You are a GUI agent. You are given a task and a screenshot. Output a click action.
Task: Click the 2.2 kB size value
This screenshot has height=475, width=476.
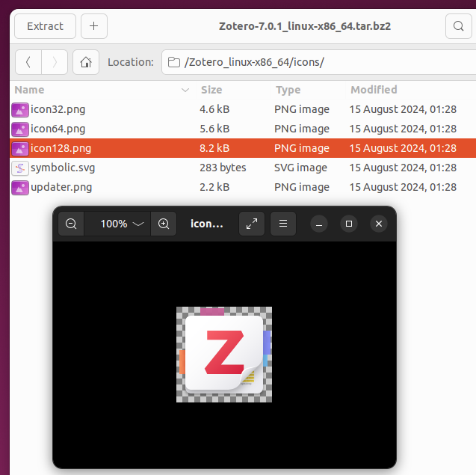tap(214, 187)
